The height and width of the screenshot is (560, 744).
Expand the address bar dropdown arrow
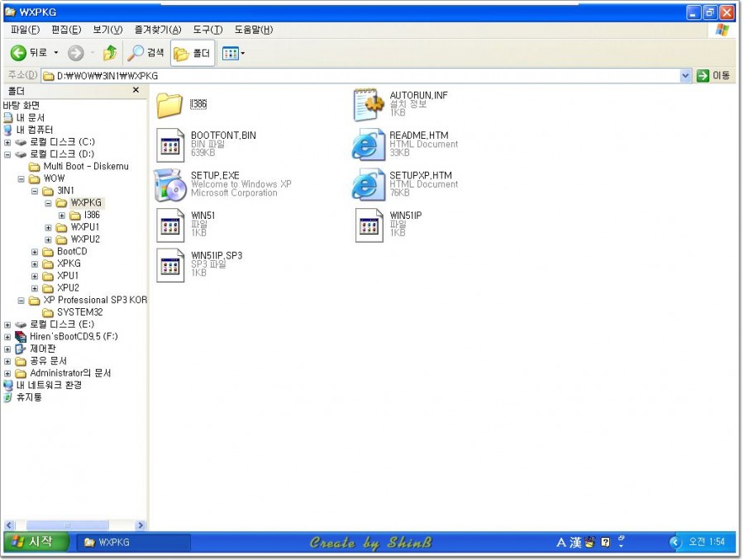pos(685,75)
